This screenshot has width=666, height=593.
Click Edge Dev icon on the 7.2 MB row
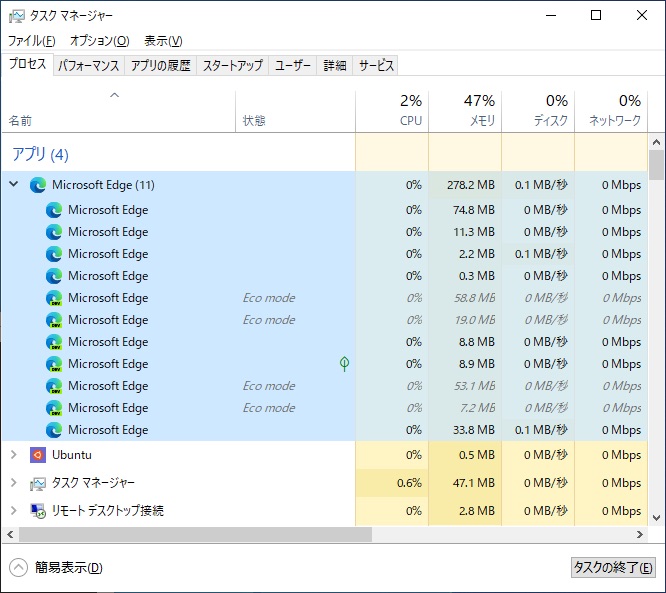click(x=54, y=408)
